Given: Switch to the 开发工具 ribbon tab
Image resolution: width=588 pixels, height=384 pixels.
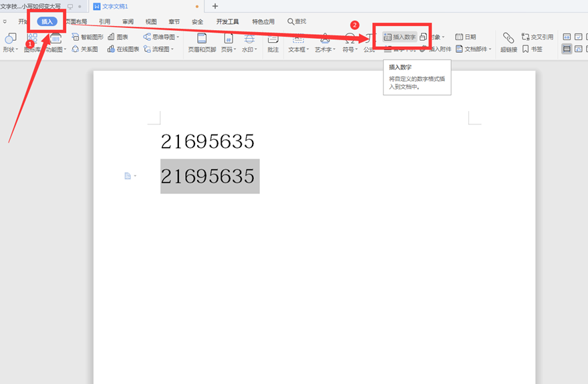Looking at the screenshot, I should click(228, 21).
